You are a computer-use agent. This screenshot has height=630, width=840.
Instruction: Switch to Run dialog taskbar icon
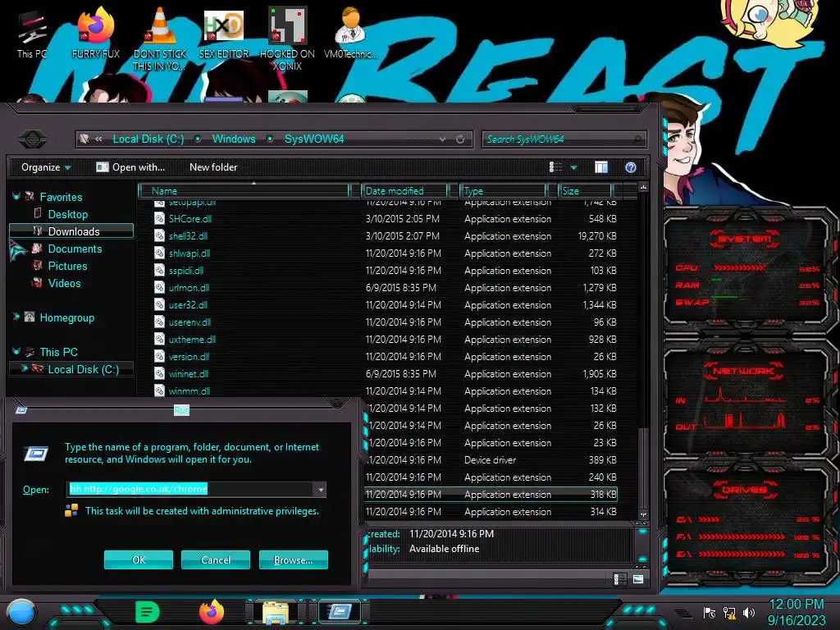pyautogui.click(x=340, y=612)
